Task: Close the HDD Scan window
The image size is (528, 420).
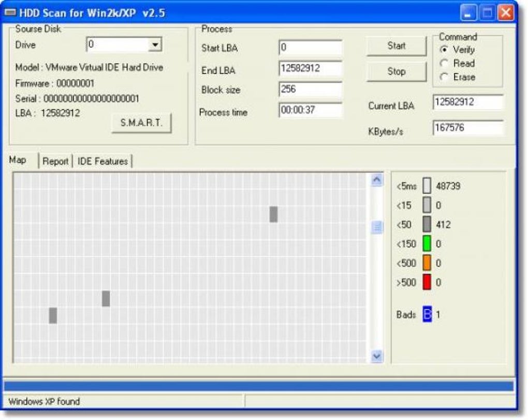Action: tap(506, 13)
